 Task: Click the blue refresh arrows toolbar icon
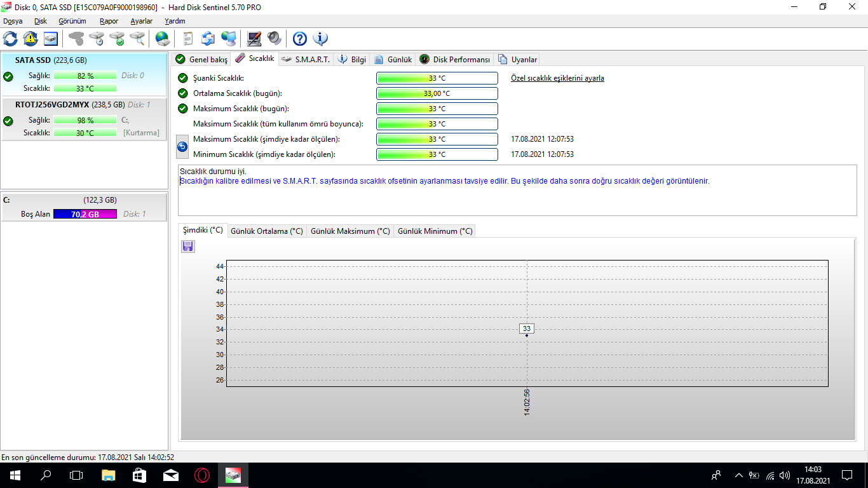pos(10,39)
